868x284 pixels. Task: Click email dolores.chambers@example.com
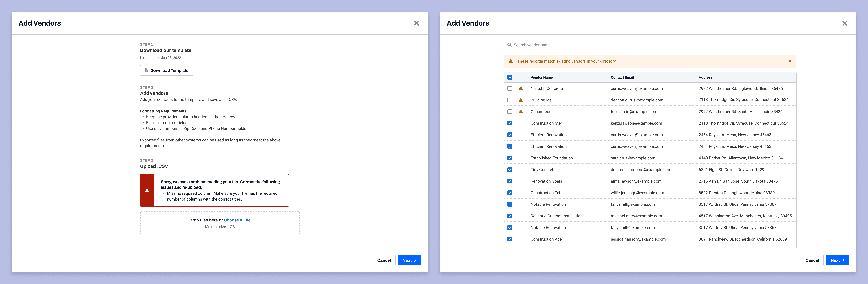point(641,170)
